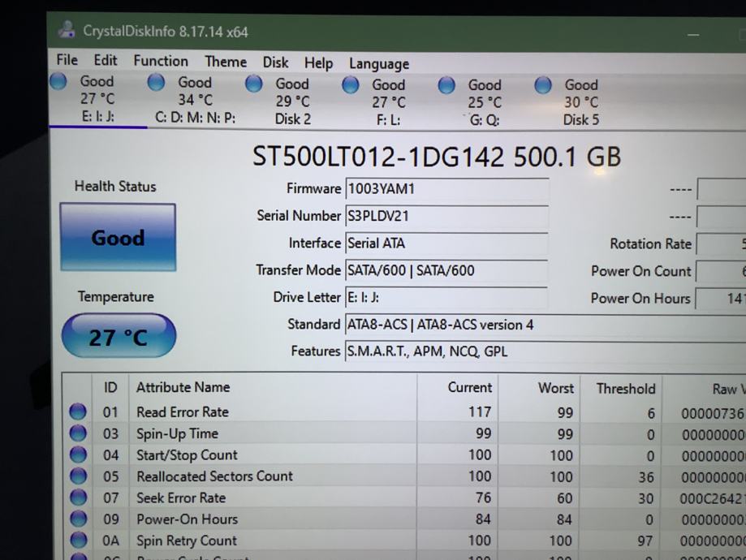Select the Read Error Rate attribute
Screen dimensions: 746x560
[183, 412]
